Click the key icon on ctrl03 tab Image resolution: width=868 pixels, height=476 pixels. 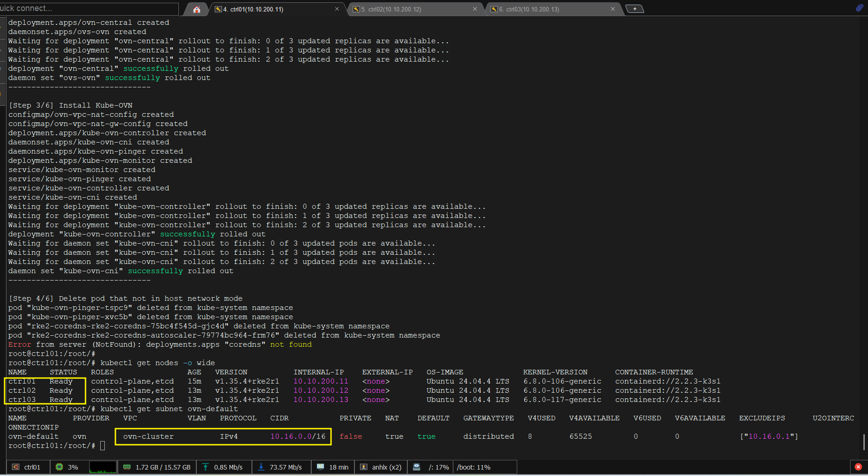pyautogui.click(x=494, y=9)
